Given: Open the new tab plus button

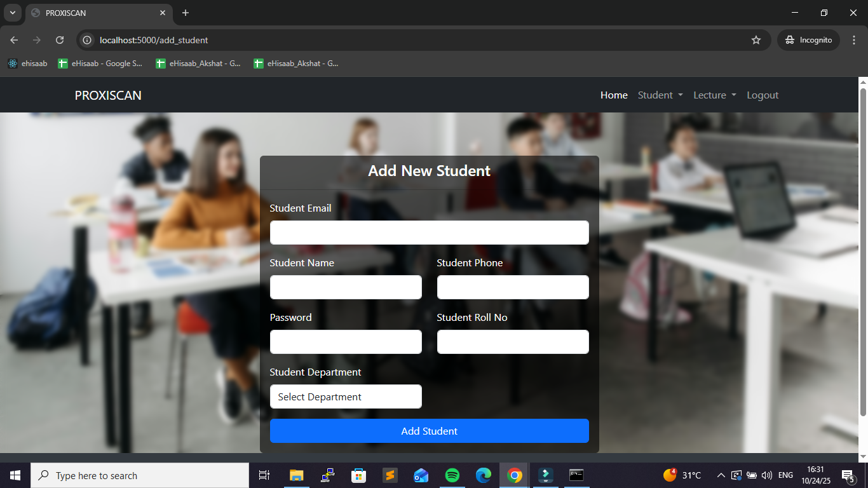Looking at the screenshot, I should click(186, 13).
